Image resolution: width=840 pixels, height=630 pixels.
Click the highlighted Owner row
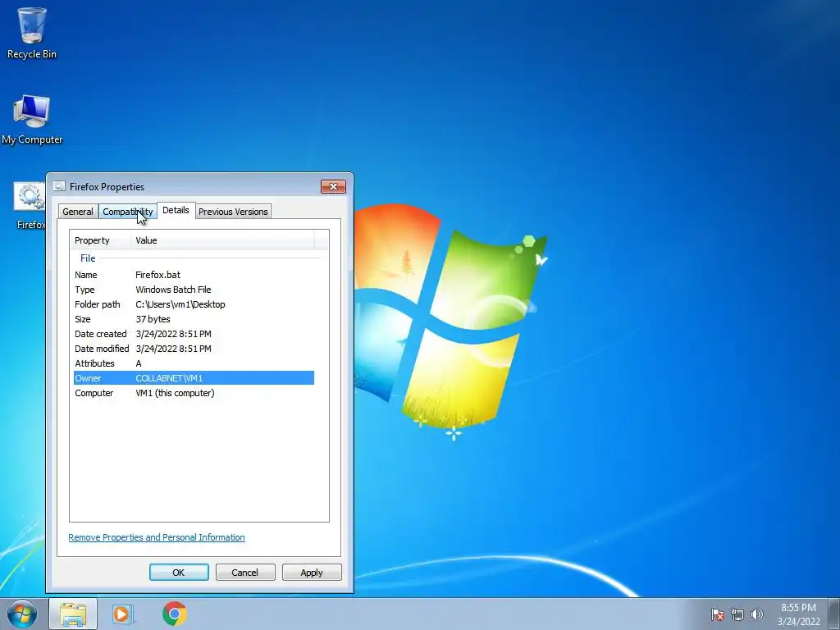click(x=194, y=378)
